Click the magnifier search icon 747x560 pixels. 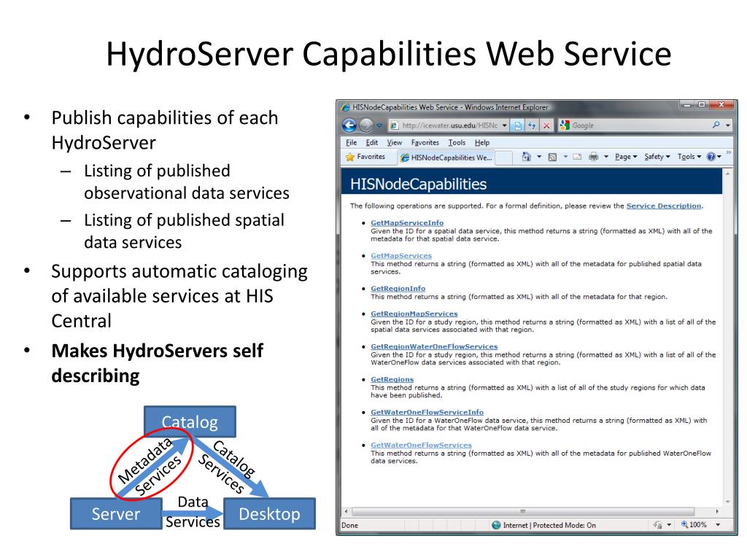(x=716, y=125)
